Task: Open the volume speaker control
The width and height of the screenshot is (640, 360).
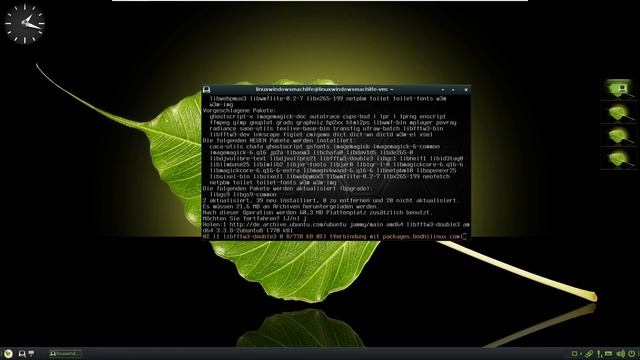Action: [x=621, y=353]
